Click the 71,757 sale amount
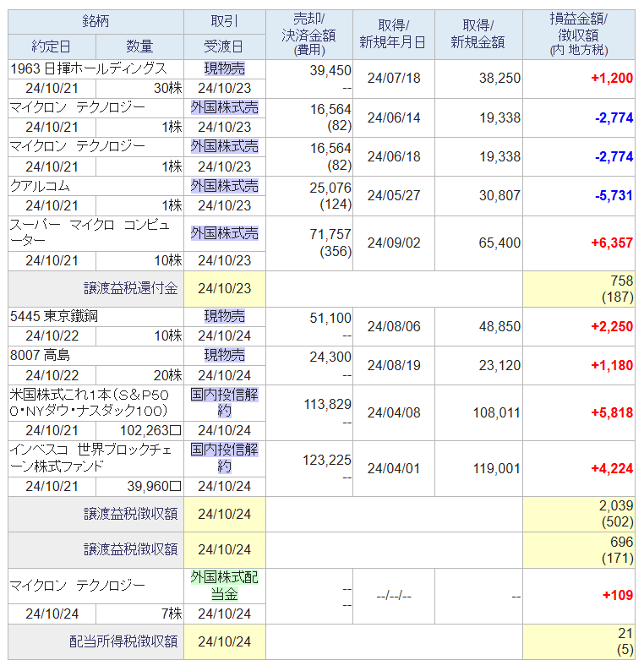This screenshot has width=644, height=671. [x=330, y=234]
